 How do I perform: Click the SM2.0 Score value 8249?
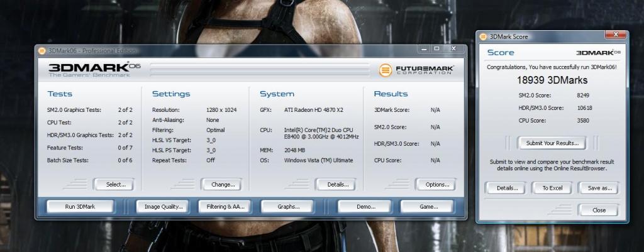tap(583, 96)
